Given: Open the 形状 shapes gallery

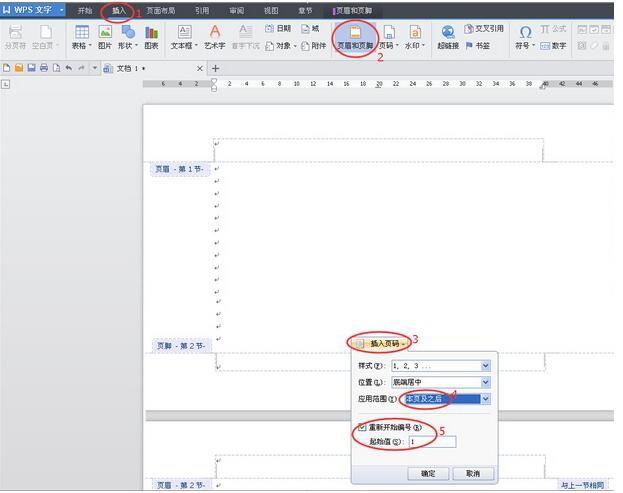Looking at the screenshot, I should pyautogui.click(x=128, y=37).
